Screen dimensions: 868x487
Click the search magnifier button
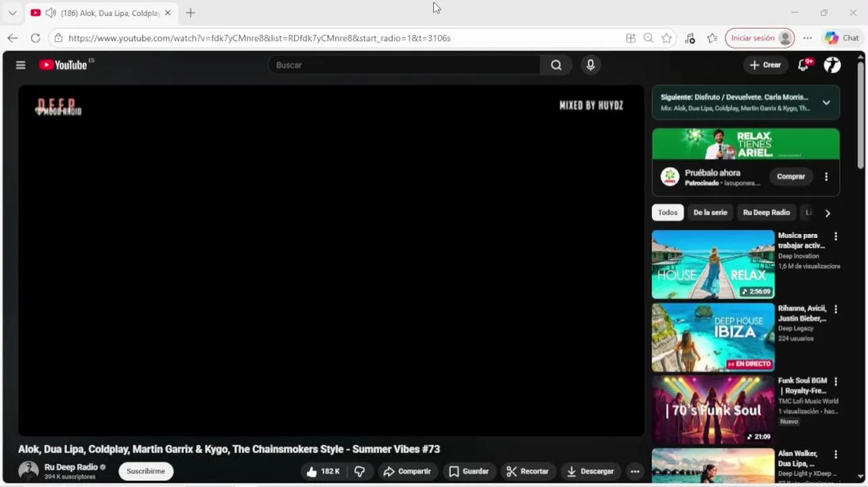coord(556,65)
